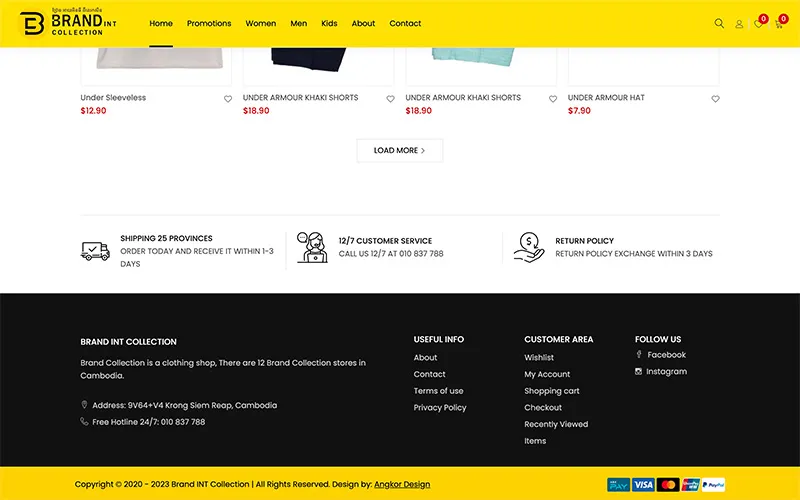The width and height of the screenshot is (800, 500).
Task: Open the user account icon in header
Action: [x=739, y=24]
